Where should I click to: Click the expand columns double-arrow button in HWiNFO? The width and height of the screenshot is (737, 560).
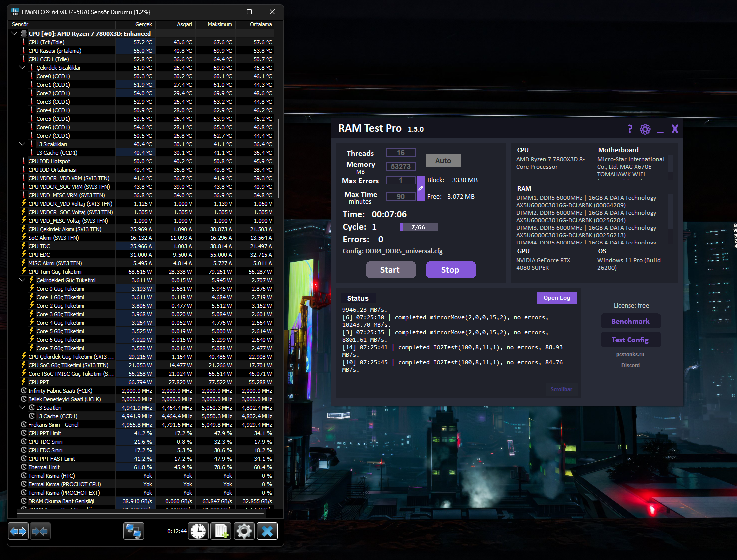[x=18, y=531]
